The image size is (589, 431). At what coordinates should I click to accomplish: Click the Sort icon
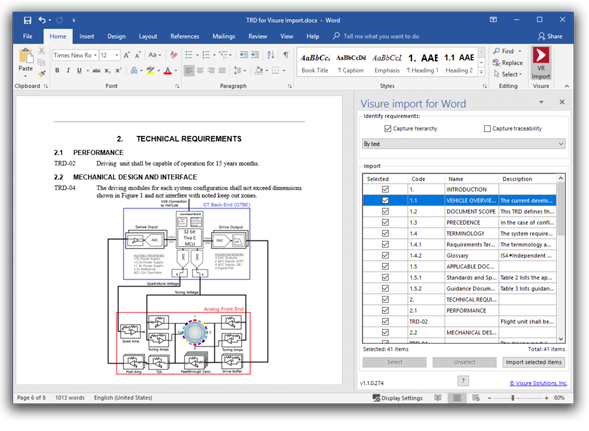(x=270, y=55)
